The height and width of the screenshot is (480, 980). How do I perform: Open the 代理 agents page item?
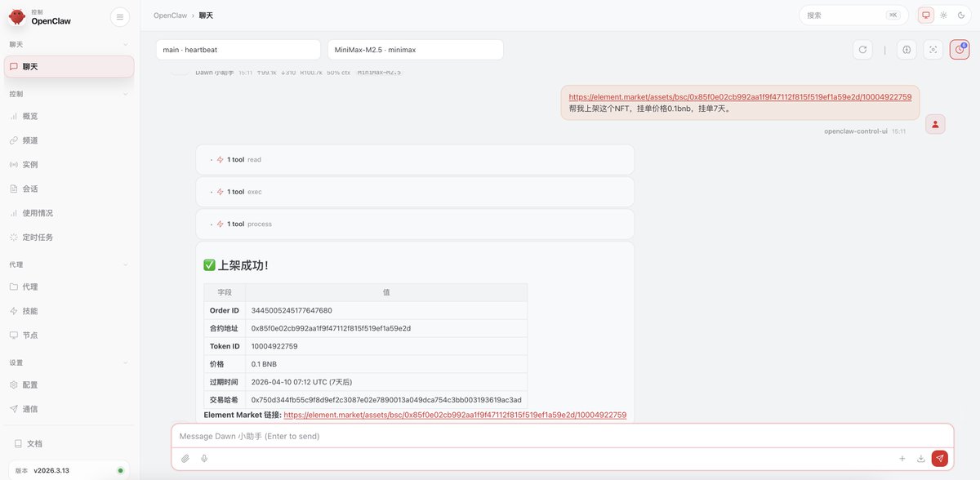click(69, 287)
